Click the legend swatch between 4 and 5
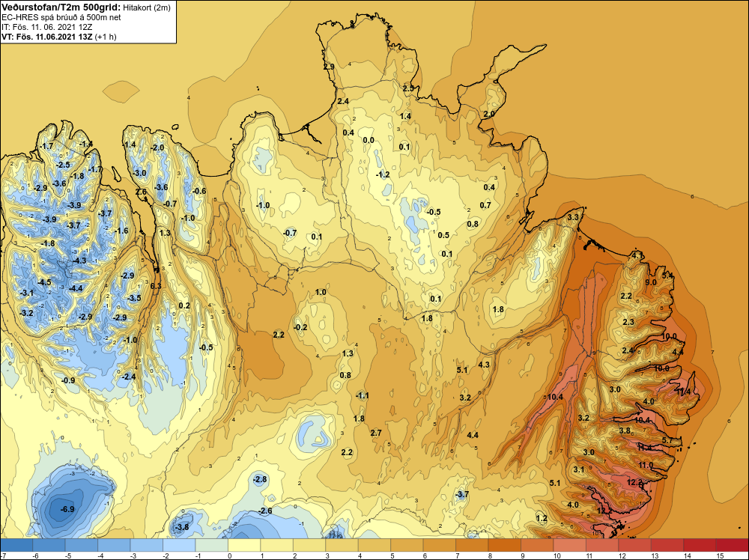Viewport: 749px width, 560px height. pyautogui.click(x=374, y=545)
